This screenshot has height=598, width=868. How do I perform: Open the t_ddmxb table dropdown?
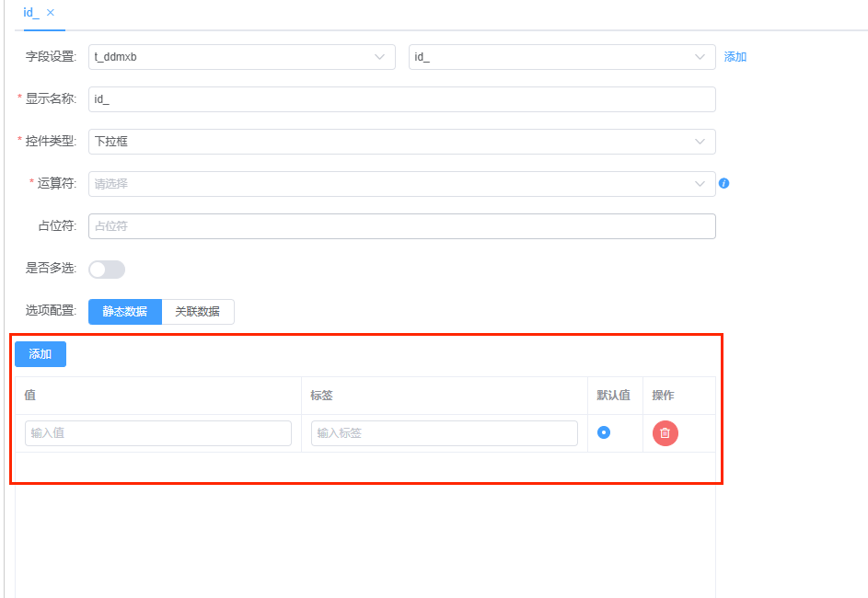click(x=241, y=57)
